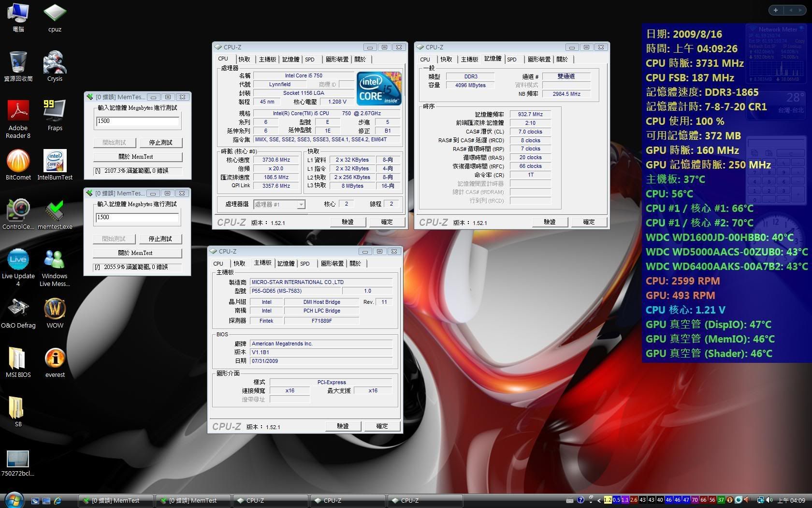812x508 pixels.
Task: Click the P55-GD65 (MS-7583) model field
Action: (295, 291)
